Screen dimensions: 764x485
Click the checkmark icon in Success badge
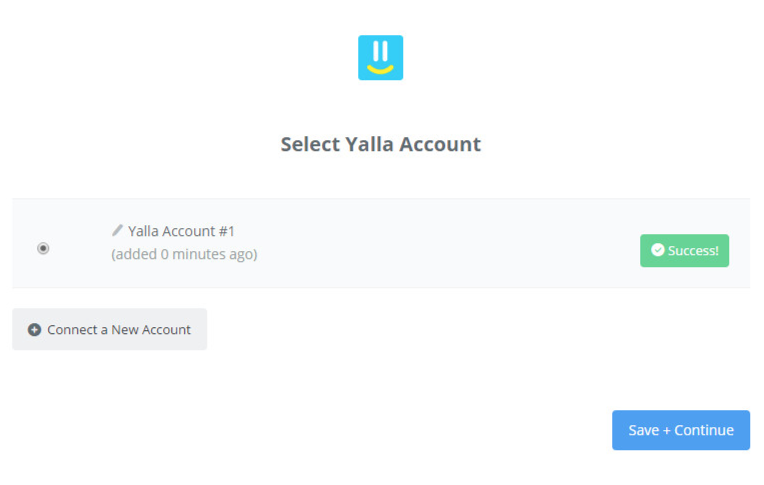tap(657, 250)
